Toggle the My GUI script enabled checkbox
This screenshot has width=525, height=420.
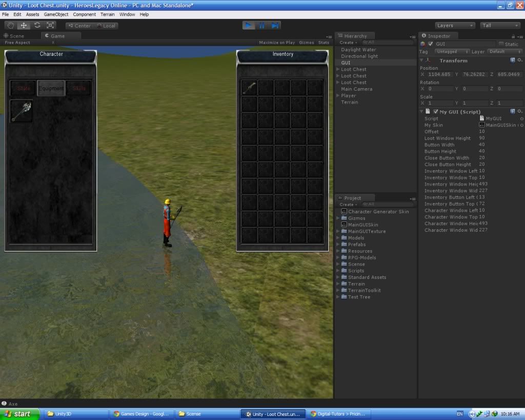(x=436, y=111)
